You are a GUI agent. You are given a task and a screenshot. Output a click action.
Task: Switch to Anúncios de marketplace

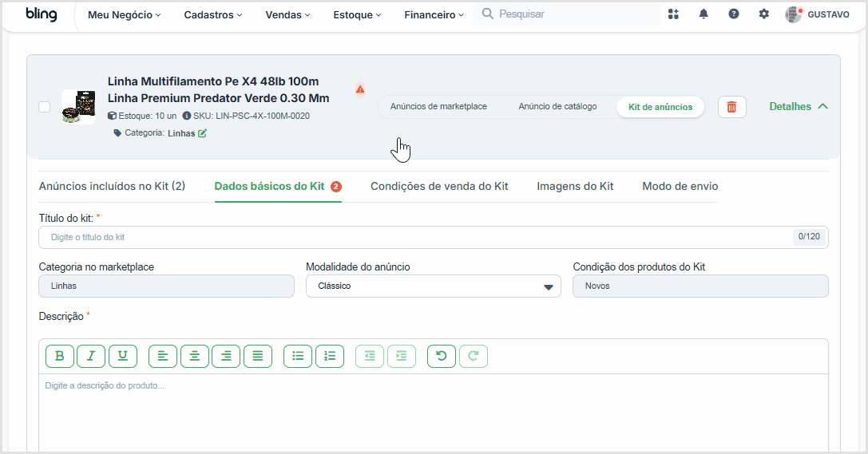(438, 106)
